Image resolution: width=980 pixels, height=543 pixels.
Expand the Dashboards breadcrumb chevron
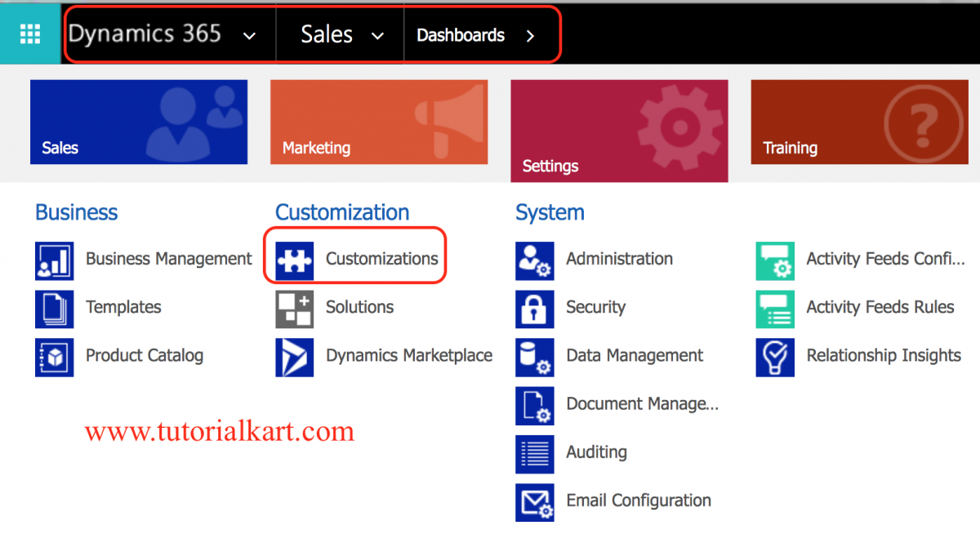pyautogui.click(x=530, y=35)
